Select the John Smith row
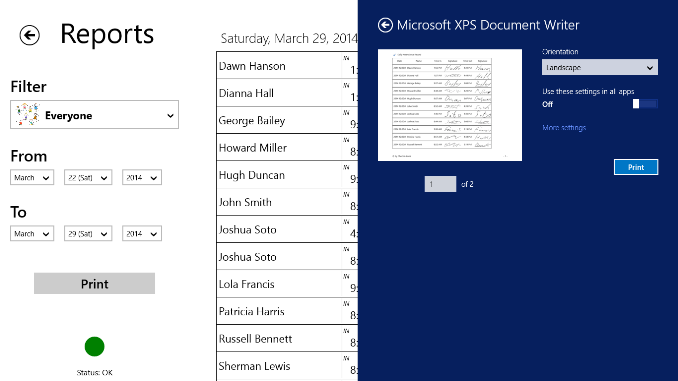 287,202
